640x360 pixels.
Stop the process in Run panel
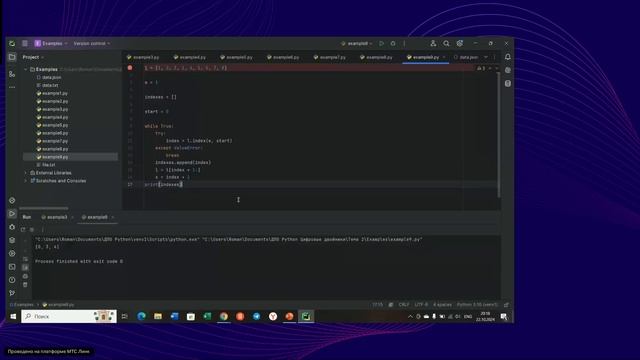pyautogui.click(x=32, y=229)
